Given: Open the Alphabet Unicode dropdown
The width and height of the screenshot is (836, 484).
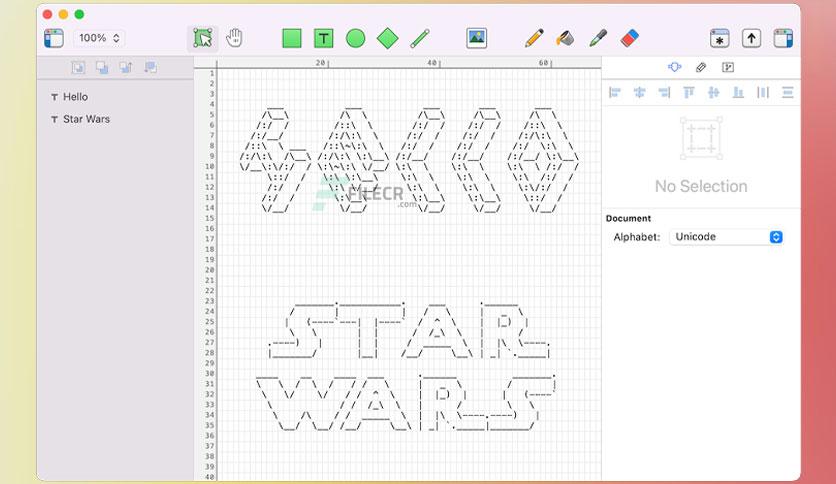Looking at the screenshot, I should (726, 237).
